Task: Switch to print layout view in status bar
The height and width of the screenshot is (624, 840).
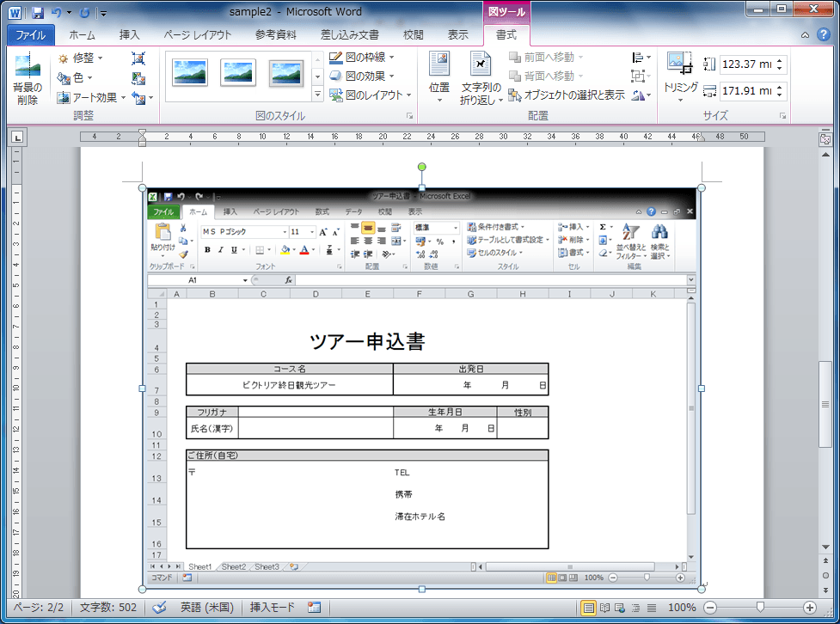Action: [x=589, y=608]
